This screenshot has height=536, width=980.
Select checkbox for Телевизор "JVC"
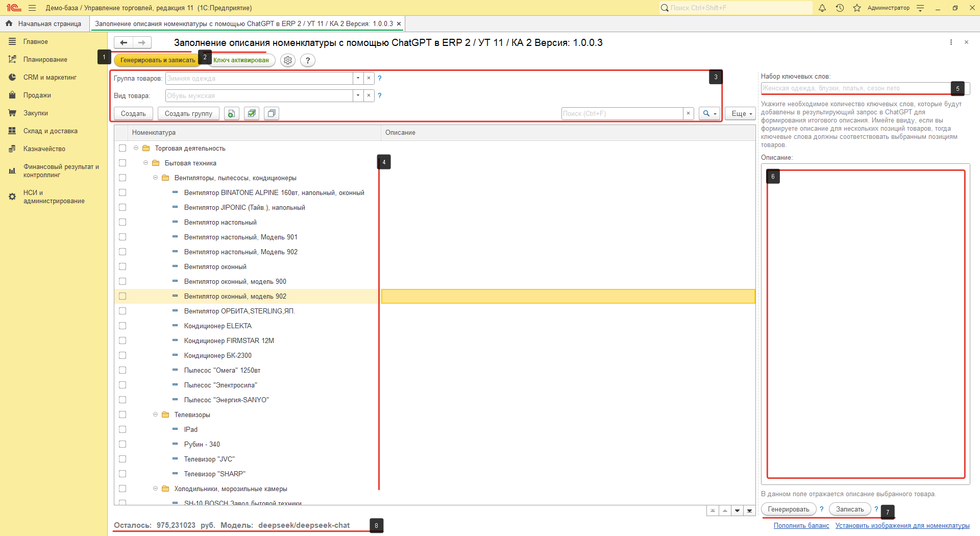[122, 459]
